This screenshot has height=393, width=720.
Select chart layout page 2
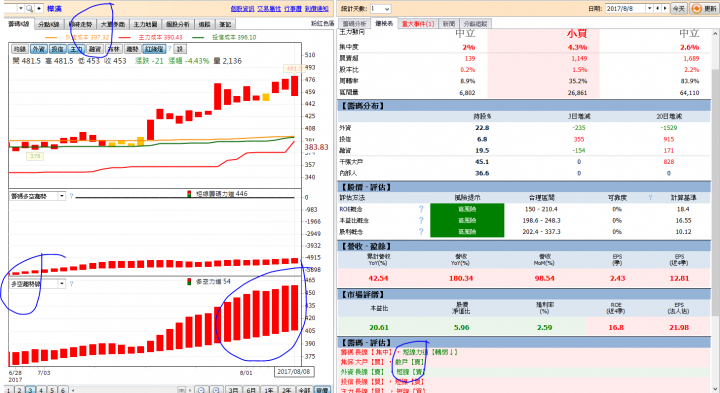[x=19, y=390]
